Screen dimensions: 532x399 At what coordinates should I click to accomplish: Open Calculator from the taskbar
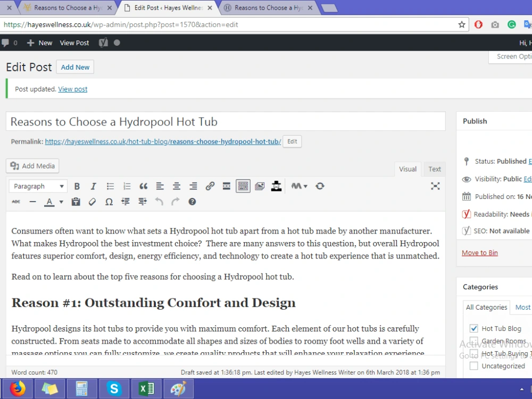pos(82,389)
